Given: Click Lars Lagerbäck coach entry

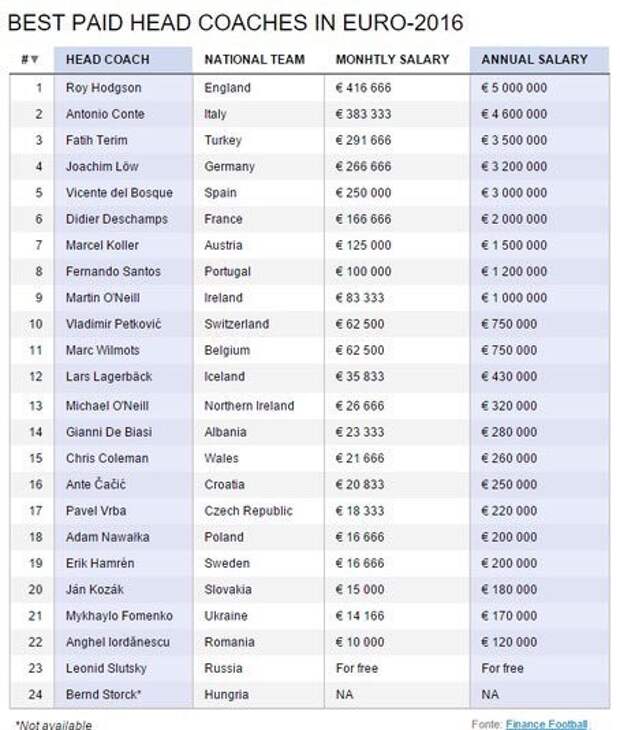Looking at the screenshot, I should click(x=109, y=377).
